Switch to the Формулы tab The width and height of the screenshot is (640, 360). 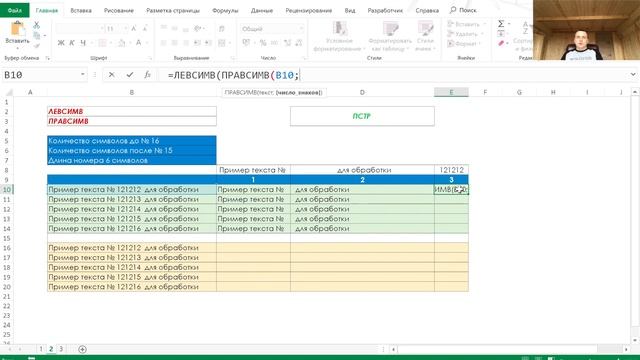(225, 10)
